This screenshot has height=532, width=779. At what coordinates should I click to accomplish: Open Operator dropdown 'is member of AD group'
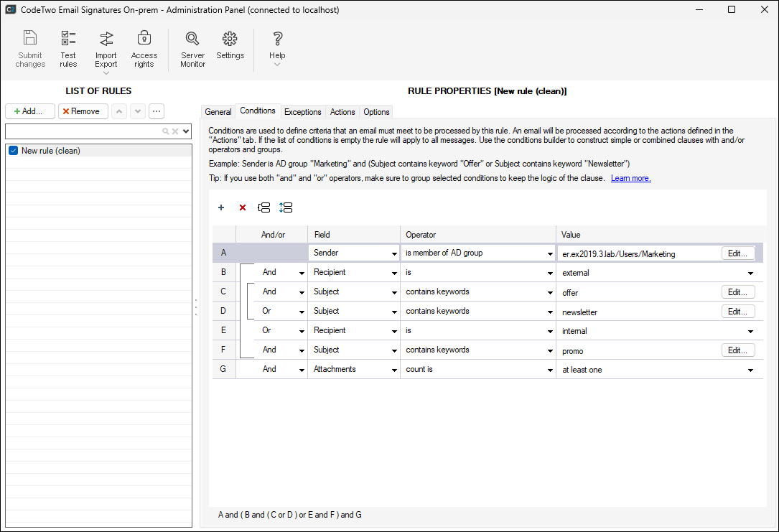point(550,254)
